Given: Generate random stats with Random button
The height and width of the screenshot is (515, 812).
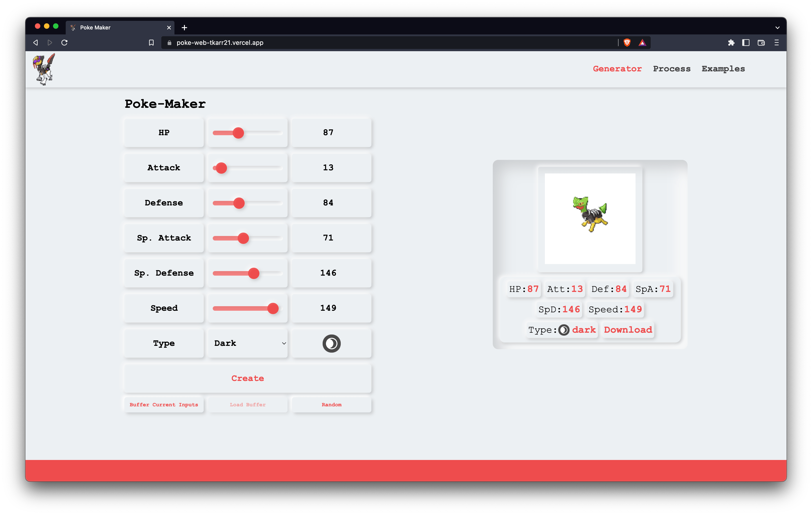Looking at the screenshot, I should [x=331, y=405].
